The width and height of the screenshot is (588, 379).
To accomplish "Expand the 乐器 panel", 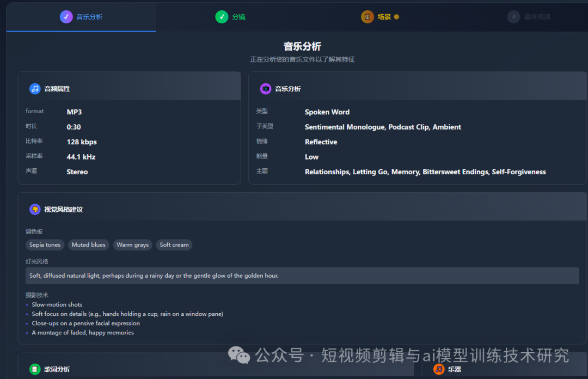I will [x=456, y=369].
